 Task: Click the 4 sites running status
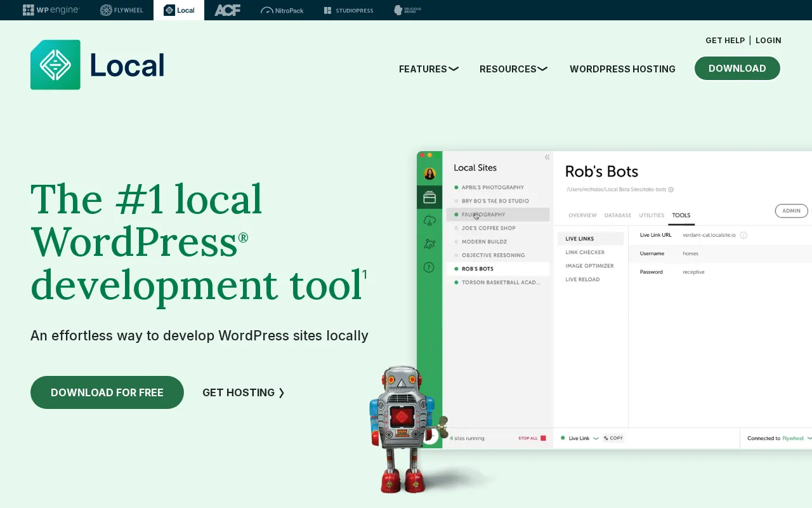[467, 438]
